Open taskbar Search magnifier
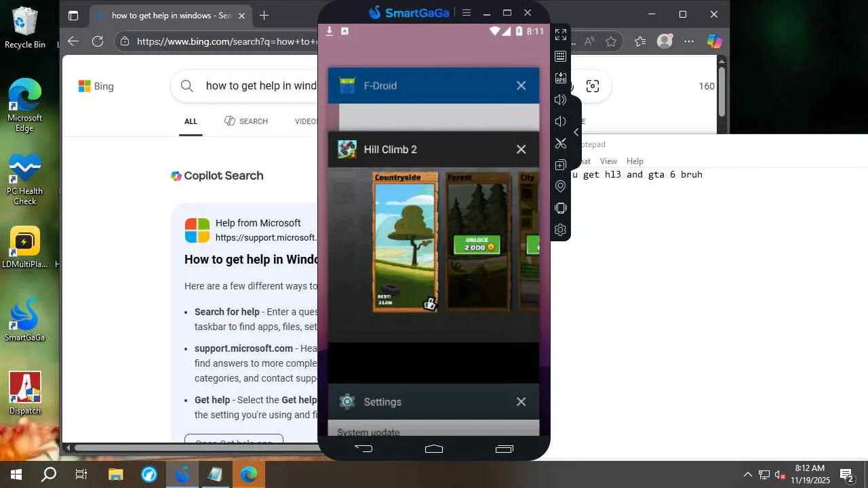The width and height of the screenshot is (868, 488). tap(49, 474)
